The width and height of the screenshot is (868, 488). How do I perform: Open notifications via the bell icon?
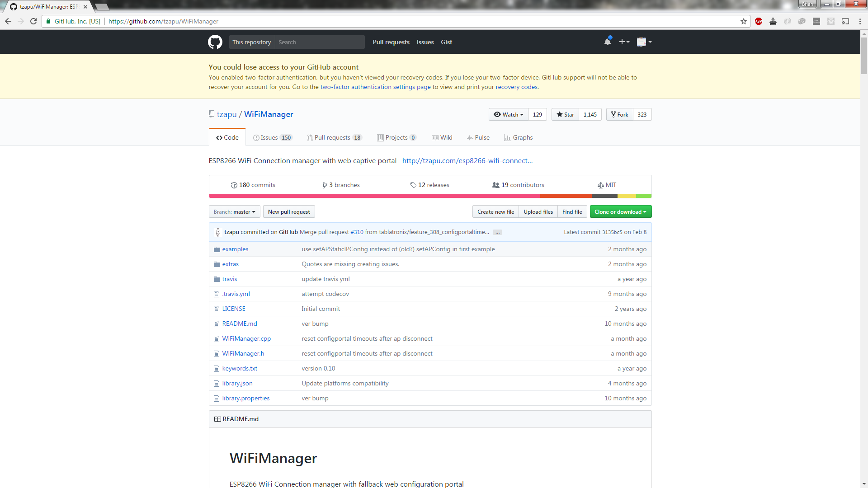(x=608, y=42)
